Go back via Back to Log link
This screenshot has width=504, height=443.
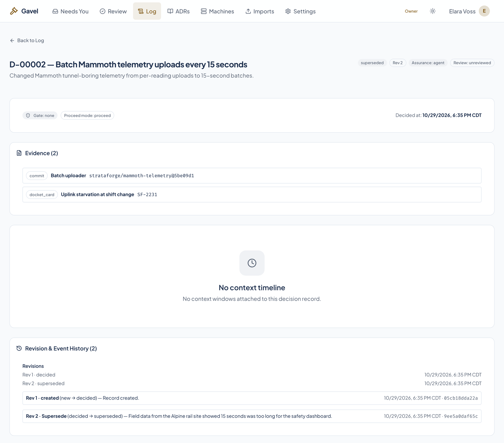click(27, 41)
